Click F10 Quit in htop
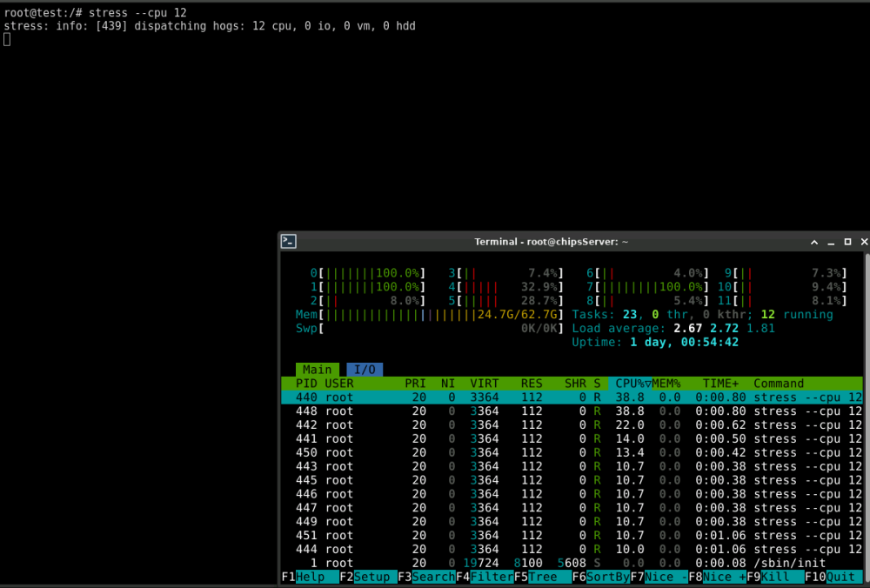This screenshot has width=870, height=588. [834, 577]
